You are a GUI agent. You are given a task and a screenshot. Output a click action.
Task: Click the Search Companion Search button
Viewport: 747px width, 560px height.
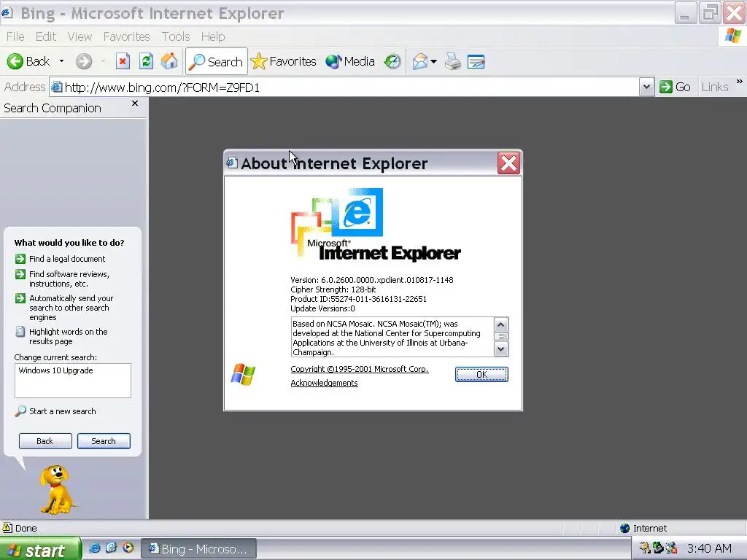pyautogui.click(x=104, y=441)
